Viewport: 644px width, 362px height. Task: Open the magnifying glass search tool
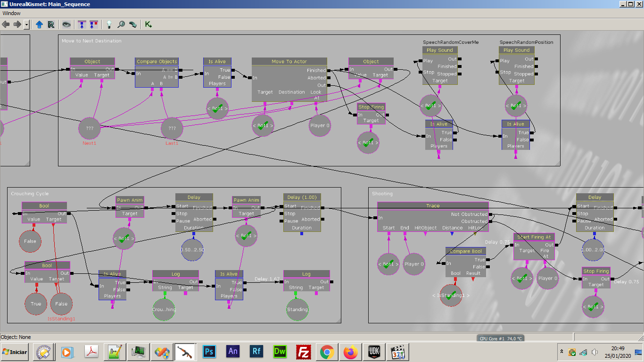click(x=121, y=25)
